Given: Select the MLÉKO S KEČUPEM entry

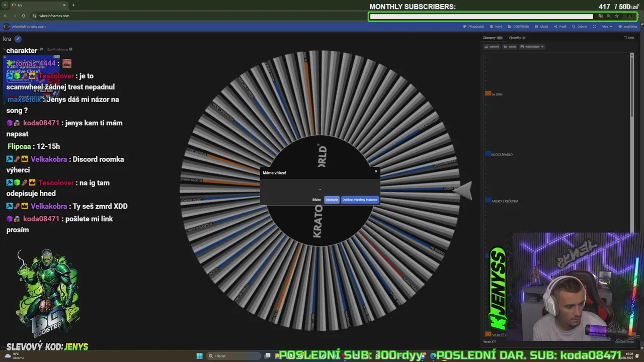Looking at the screenshot, I should click(505, 201).
